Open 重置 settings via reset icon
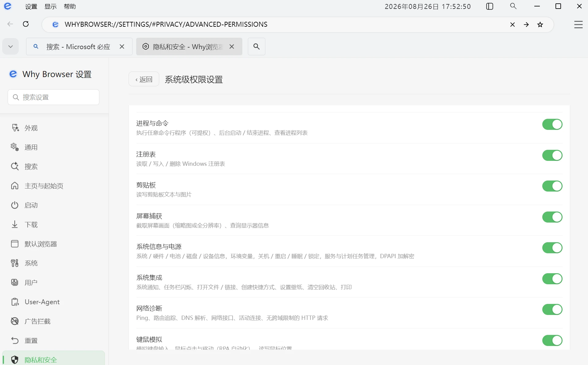Viewport: 588px width, 365px height. [x=15, y=340]
